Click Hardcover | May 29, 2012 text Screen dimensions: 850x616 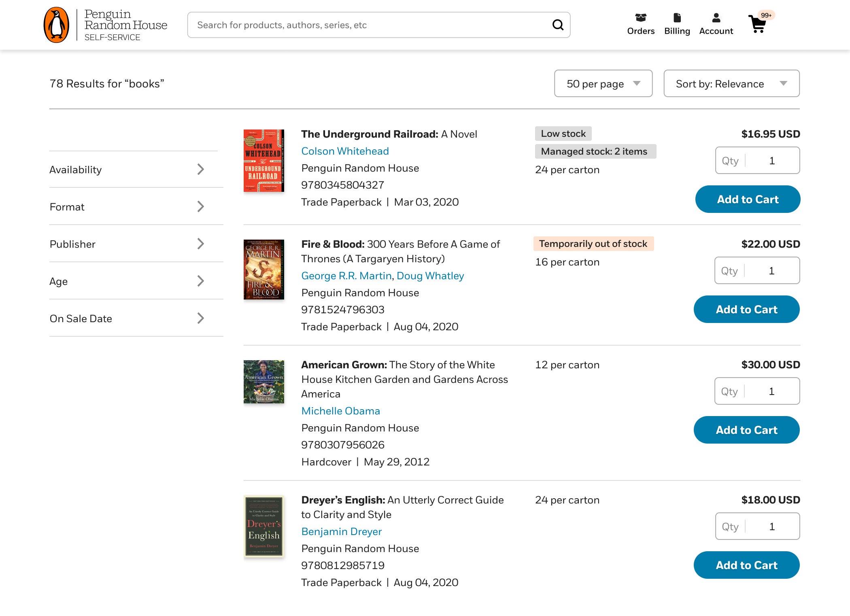tap(365, 462)
